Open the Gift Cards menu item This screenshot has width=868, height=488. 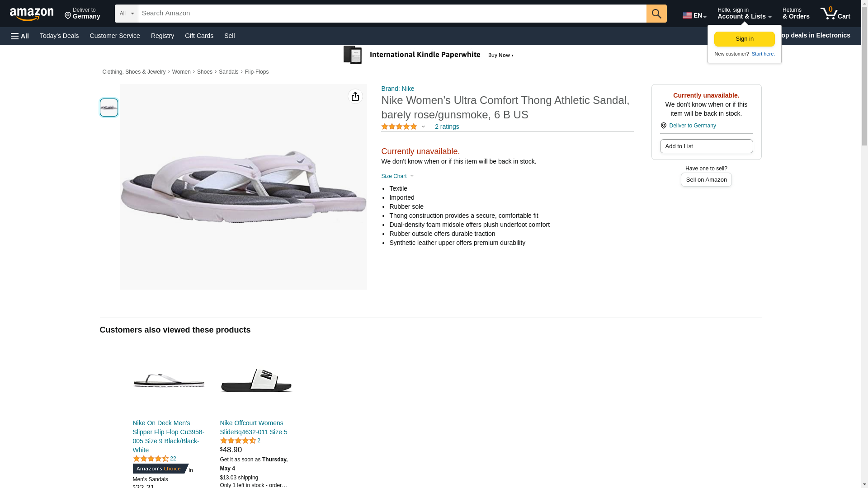click(x=199, y=36)
